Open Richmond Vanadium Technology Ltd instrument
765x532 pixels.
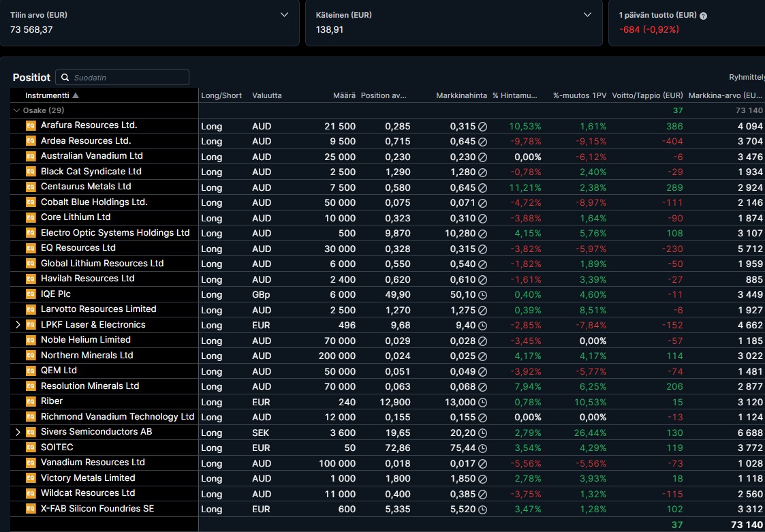tap(117, 416)
